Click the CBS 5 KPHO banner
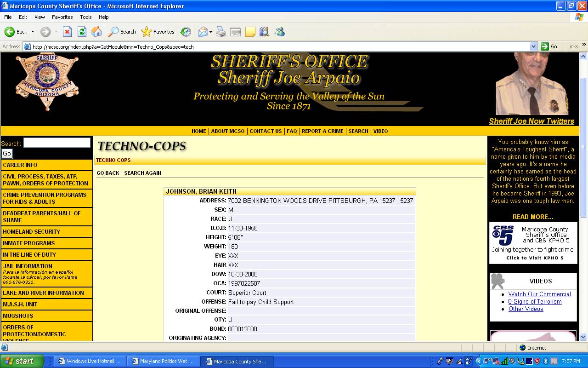Viewport: 588px width, 368px height. point(533,243)
